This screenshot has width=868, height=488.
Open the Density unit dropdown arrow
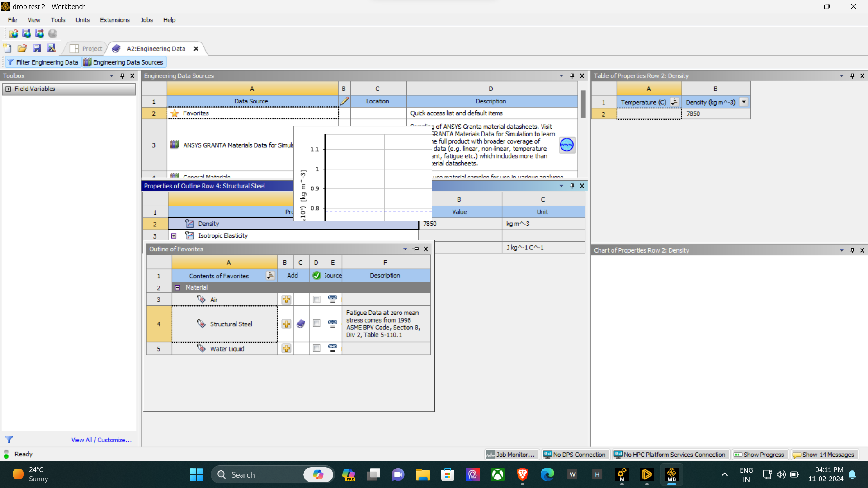coord(744,102)
